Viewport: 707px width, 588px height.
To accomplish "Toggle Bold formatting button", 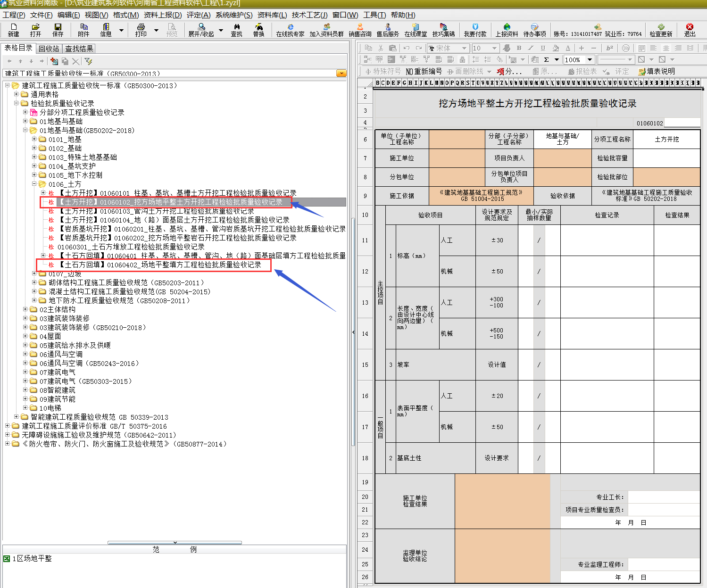I will [519, 48].
